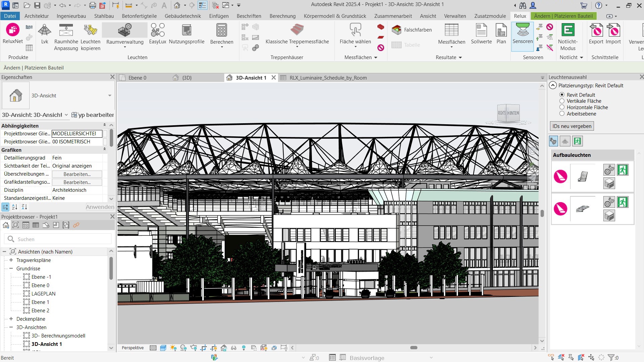The width and height of the screenshot is (644, 362).
Task: Expand the Tragwerkspläne tree node
Action: point(11,260)
